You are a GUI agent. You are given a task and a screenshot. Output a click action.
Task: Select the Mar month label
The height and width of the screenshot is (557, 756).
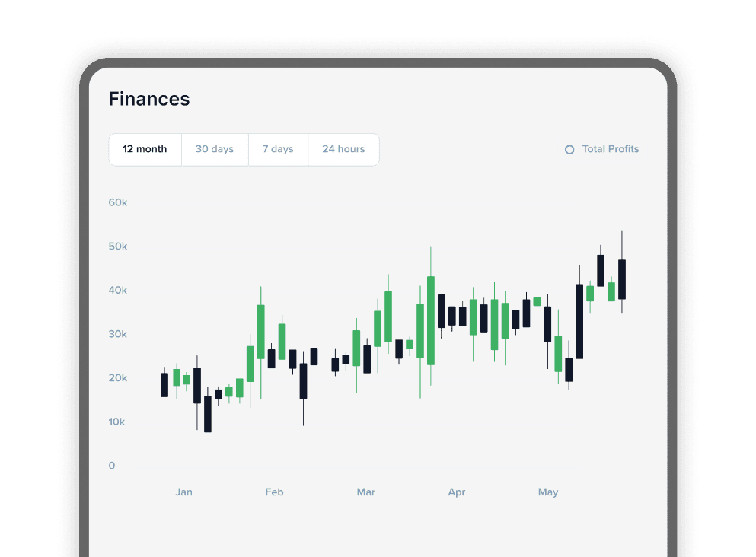[x=366, y=492]
